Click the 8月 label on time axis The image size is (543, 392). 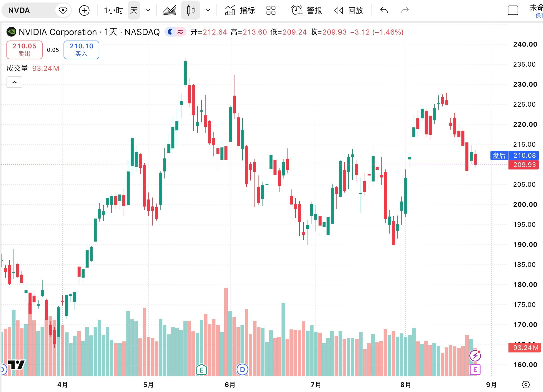(406, 385)
